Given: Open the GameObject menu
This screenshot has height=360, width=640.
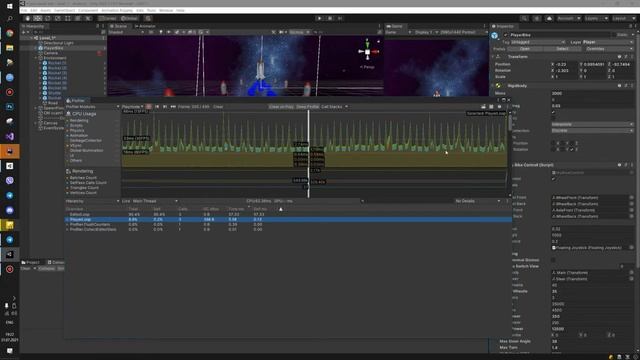Looking at the screenshot, I should coord(64,10).
